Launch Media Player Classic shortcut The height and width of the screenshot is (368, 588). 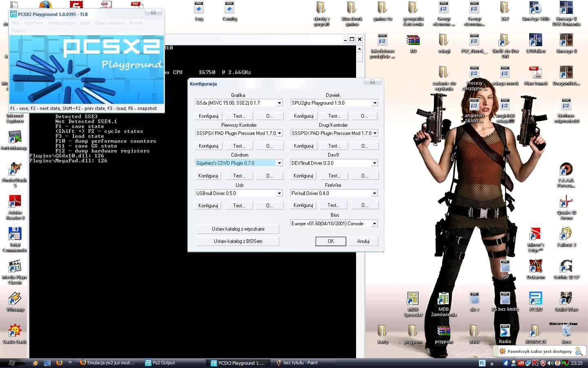pos(15,272)
